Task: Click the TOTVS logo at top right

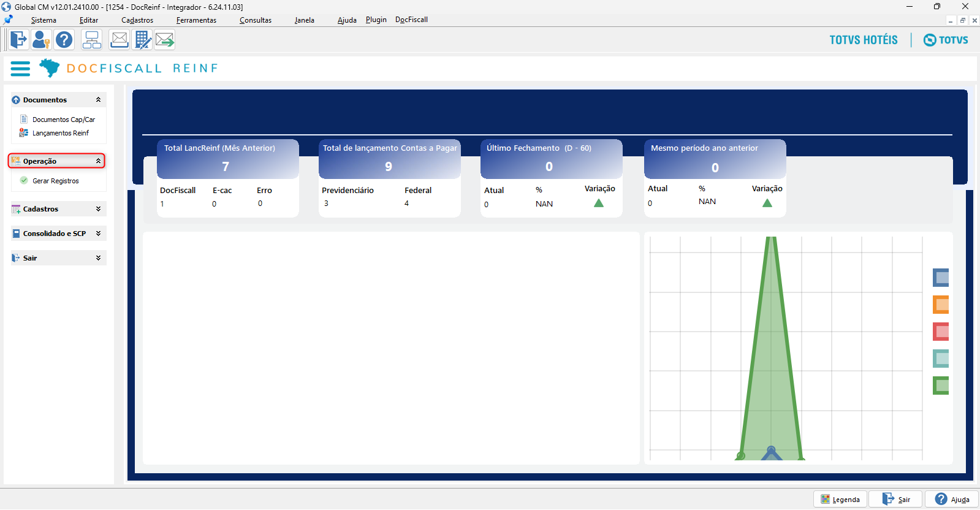Action: pyautogui.click(x=946, y=40)
